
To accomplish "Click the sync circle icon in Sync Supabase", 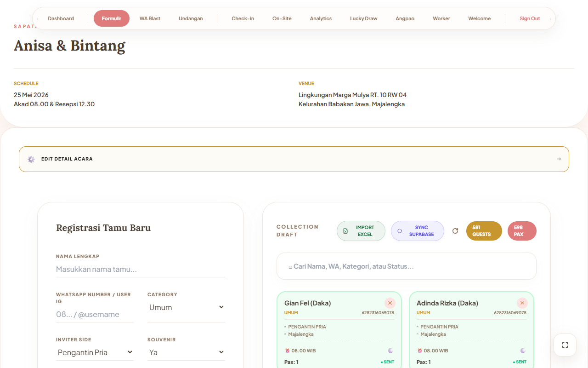I will (400, 231).
